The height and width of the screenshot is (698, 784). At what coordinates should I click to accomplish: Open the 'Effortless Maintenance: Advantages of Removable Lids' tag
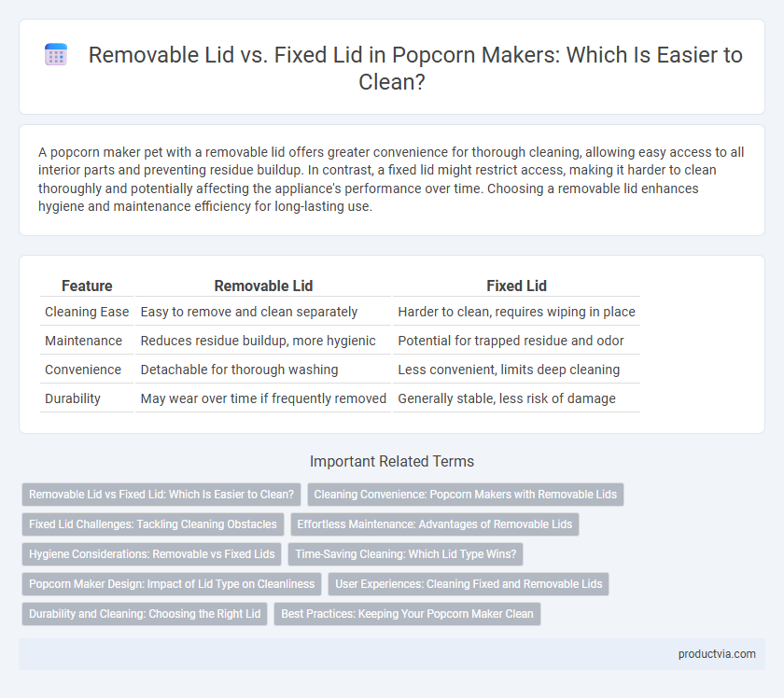[435, 524]
